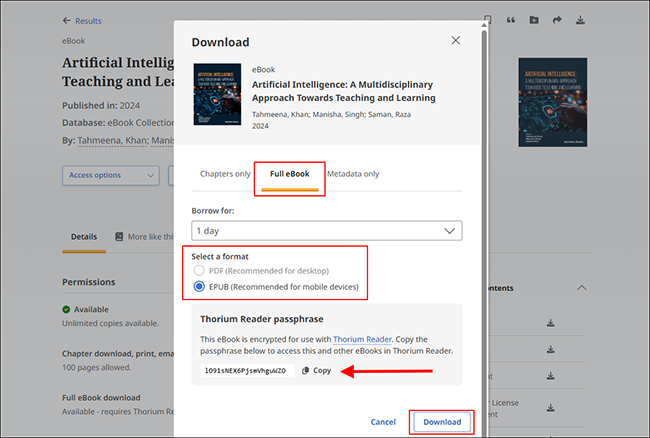Collapse the contents section chevron
This screenshot has height=438, width=650.
coord(582,288)
